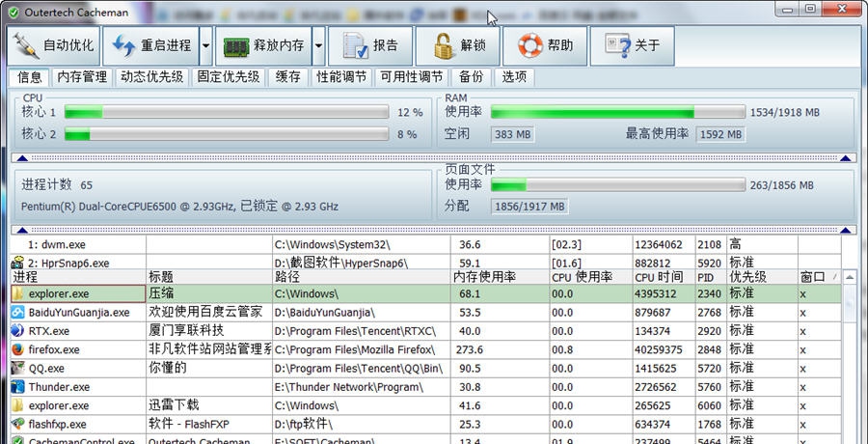
Task: Click the E:\Thunder Network\Program\ path cell
Action: (x=362, y=387)
